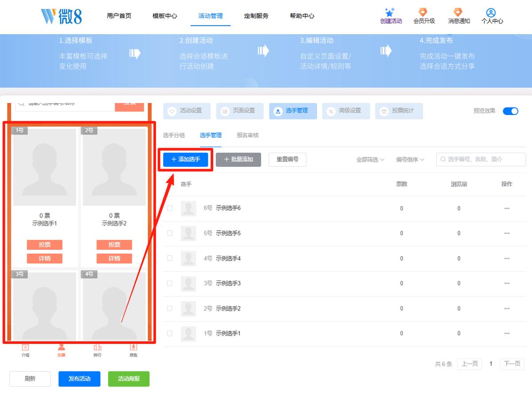This screenshot has width=532, height=399.
Task: Switch to the 选手分组 sub-tab
Action: pyautogui.click(x=174, y=135)
